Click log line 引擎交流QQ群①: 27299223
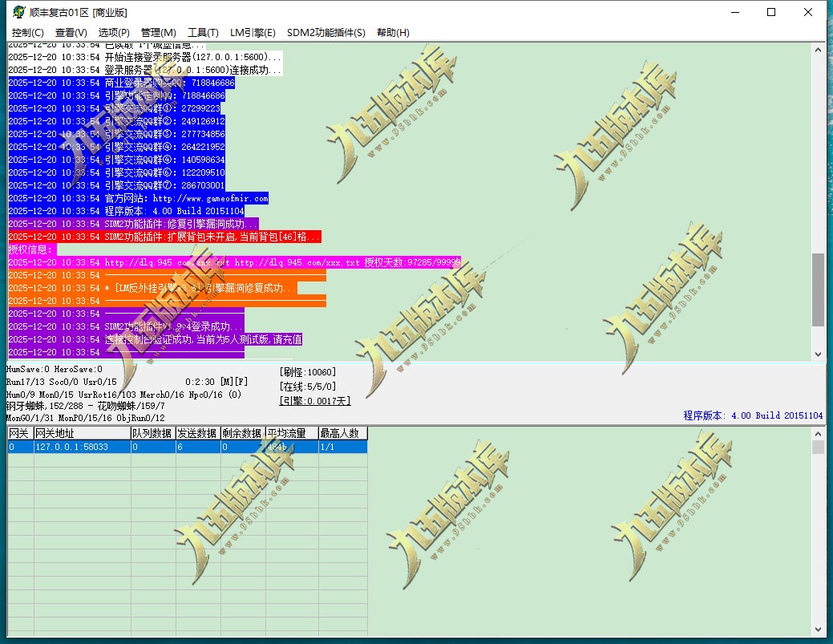The width and height of the screenshot is (833, 644). tap(114, 108)
